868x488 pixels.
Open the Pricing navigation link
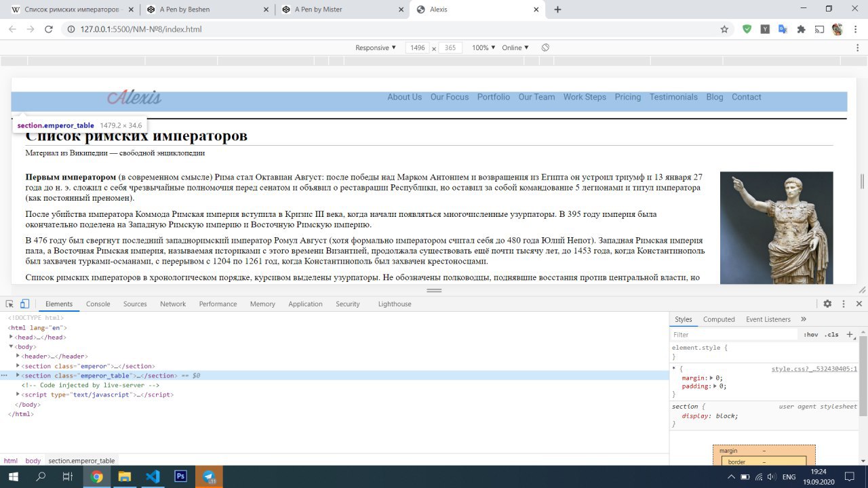pyautogui.click(x=628, y=97)
